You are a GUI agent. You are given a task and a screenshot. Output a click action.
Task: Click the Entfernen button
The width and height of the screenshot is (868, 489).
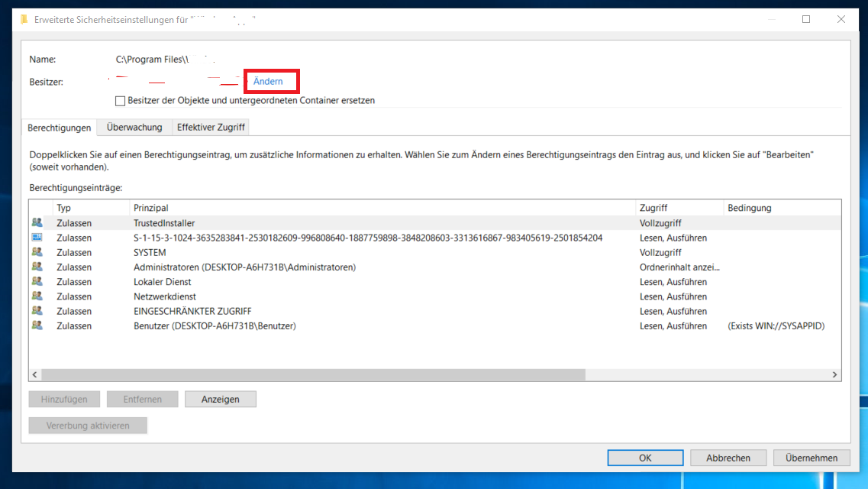point(142,400)
